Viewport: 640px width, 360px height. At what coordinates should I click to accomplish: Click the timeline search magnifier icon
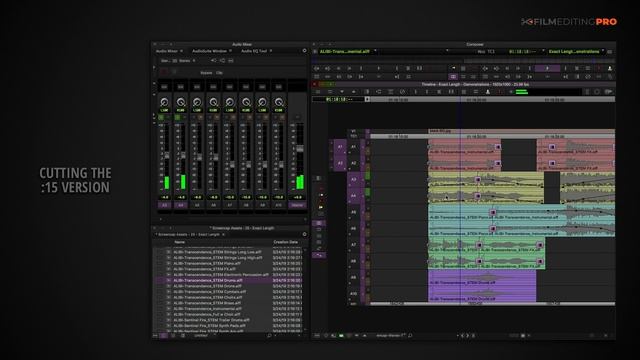coord(410,336)
